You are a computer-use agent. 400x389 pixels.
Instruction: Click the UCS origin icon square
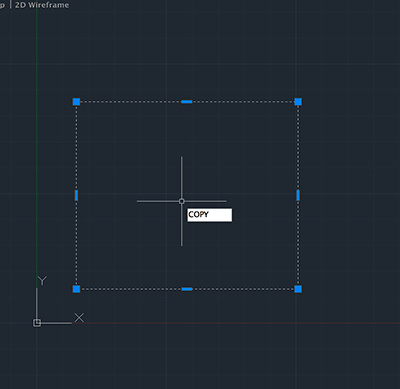(37, 323)
